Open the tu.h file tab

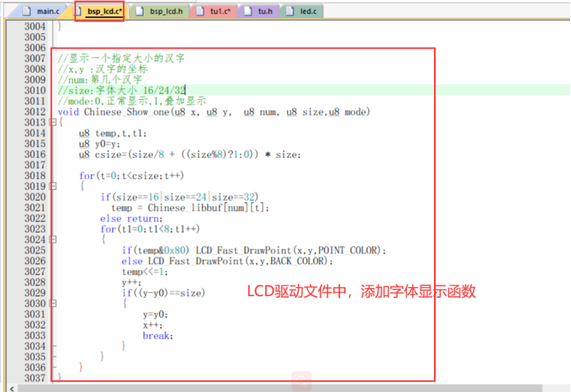[x=259, y=12]
